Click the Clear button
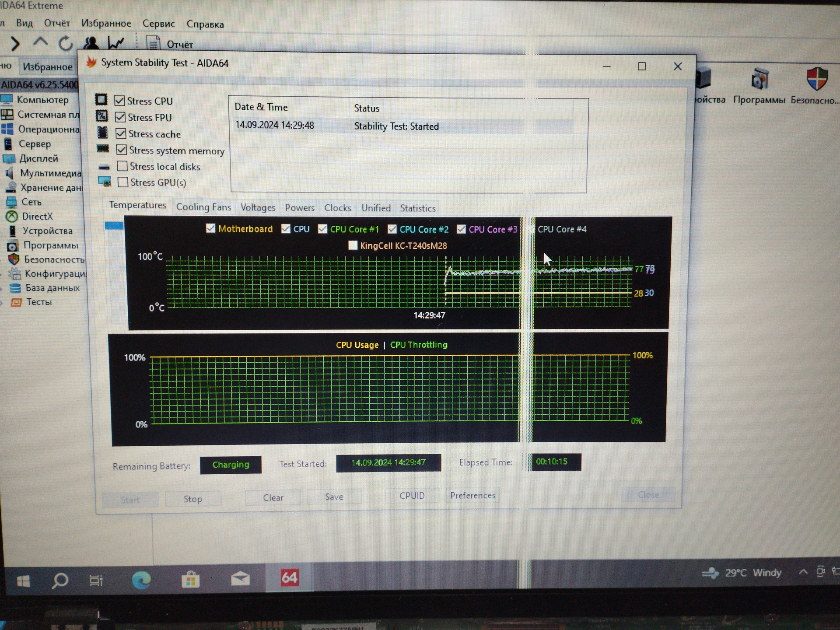The image size is (840, 630). pos(273,497)
